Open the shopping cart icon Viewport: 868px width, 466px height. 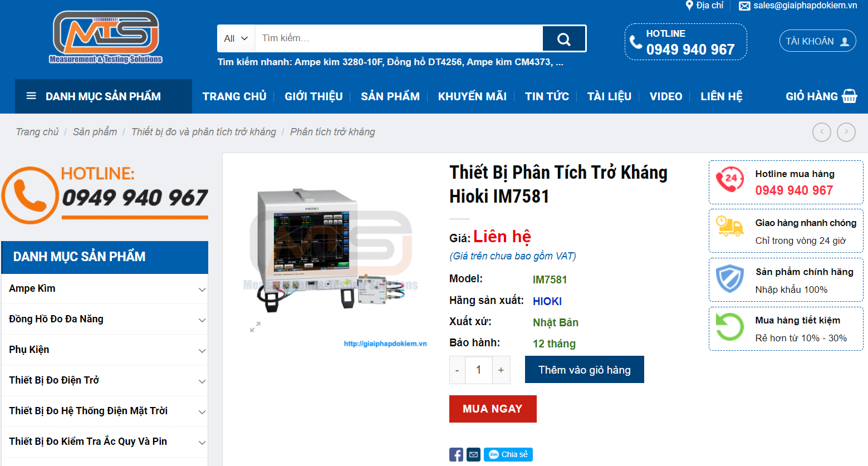pyautogui.click(x=850, y=96)
